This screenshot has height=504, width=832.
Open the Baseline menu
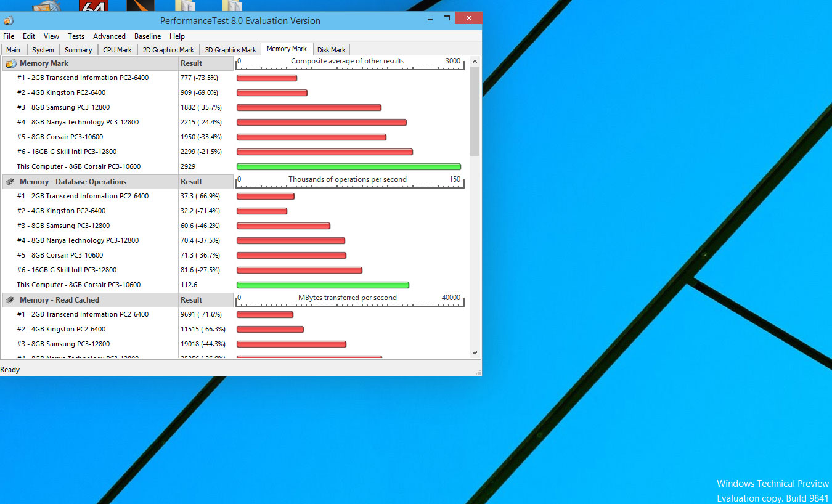pos(147,36)
